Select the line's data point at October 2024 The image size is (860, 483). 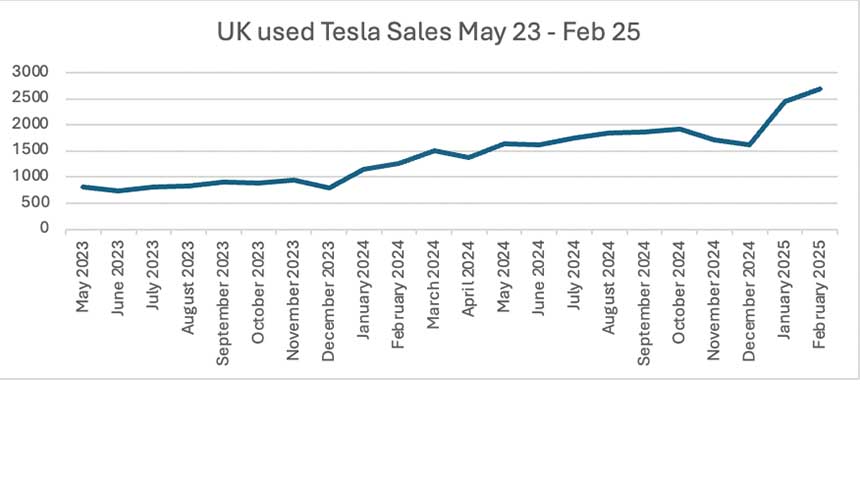[680, 129]
